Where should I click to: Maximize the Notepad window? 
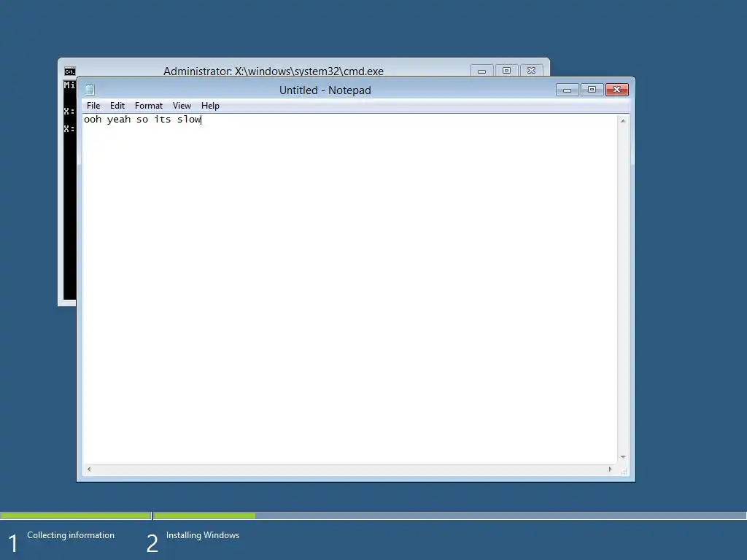click(x=592, y=90)
